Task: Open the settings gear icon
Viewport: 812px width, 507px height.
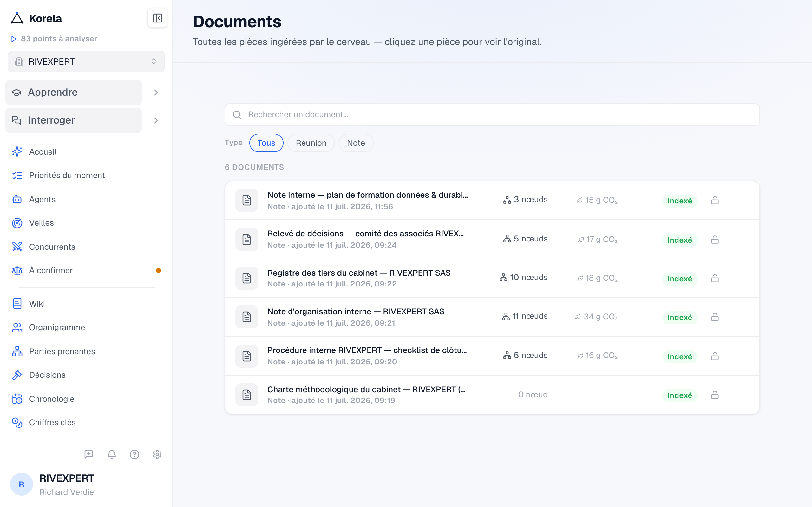Action: coord(157,454)
